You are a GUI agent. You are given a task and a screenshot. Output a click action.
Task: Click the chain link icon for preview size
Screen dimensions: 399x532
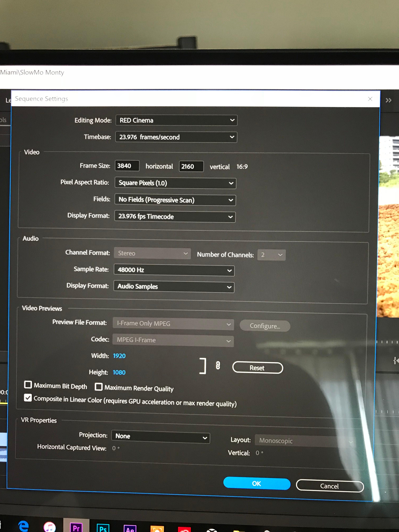tap(218, 365)
